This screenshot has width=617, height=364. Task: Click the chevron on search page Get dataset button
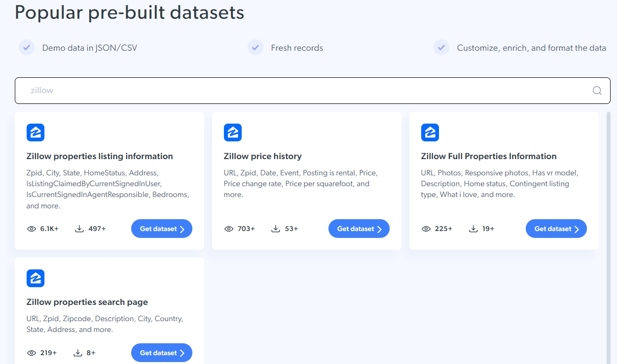click(182, 352)
